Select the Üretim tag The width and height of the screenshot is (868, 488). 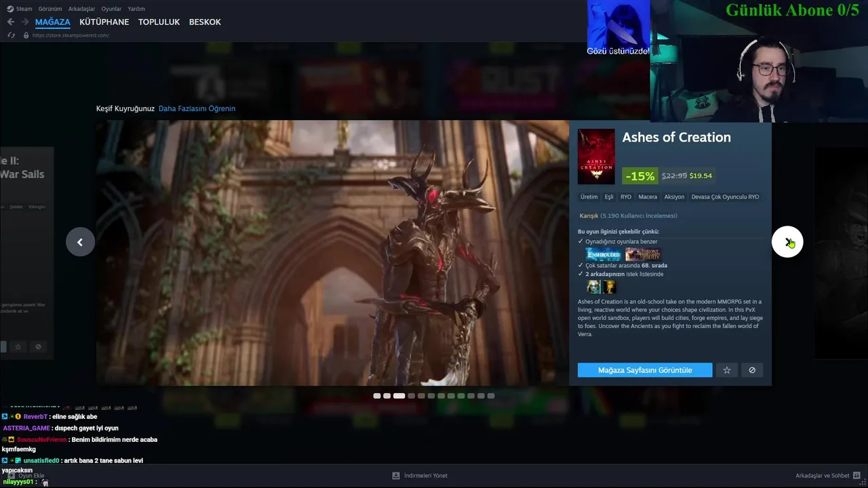point(589,197)
